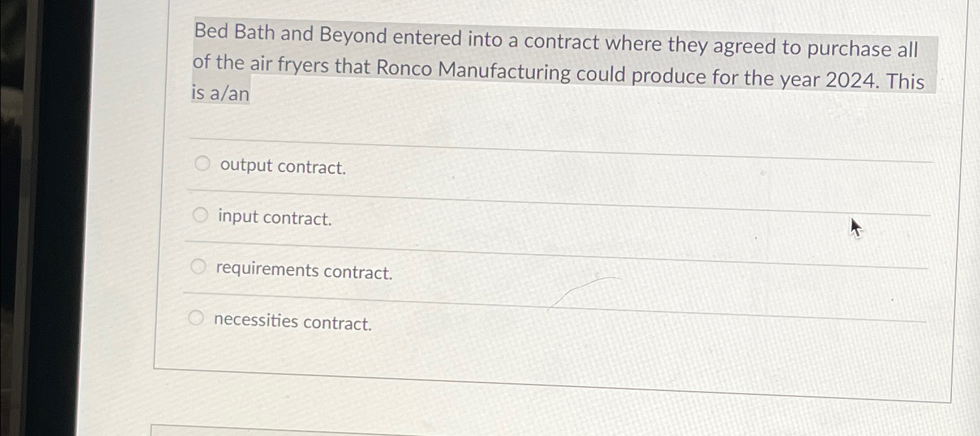This screenshot has height=436, width=980.
Task: Click the requirements contract answer text
Action: click(304, 271)
